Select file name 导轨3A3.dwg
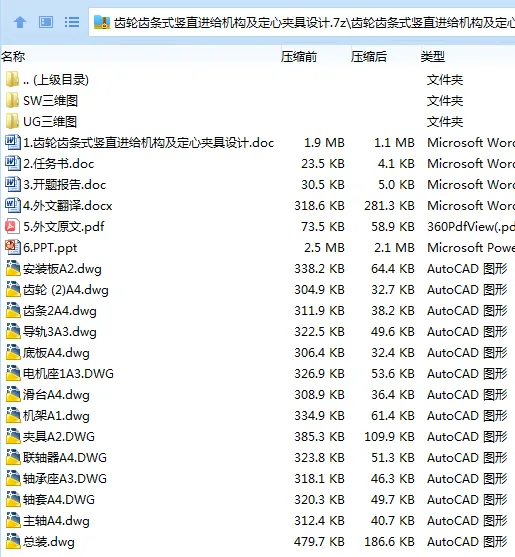 point(60,332)
